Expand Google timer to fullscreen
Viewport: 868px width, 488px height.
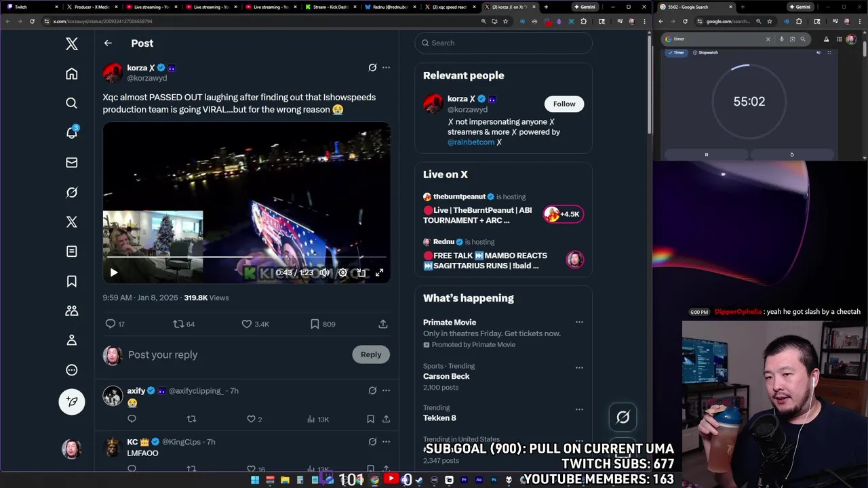point(829,52)
